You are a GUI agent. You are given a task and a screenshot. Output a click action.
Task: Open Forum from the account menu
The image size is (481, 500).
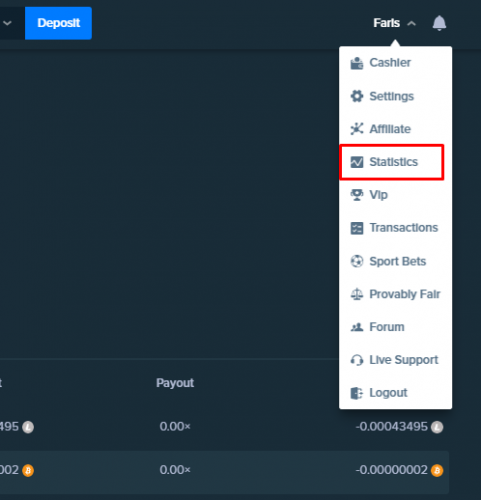tap(395, 327)
